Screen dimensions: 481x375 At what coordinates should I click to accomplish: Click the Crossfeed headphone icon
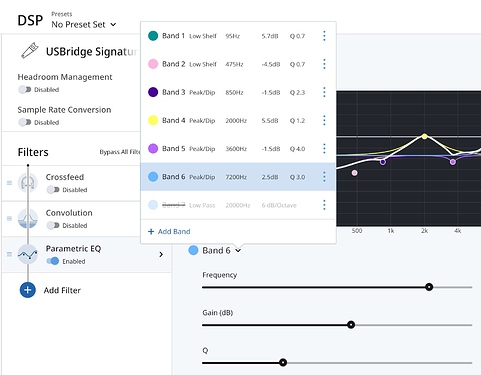coord(28,183)
